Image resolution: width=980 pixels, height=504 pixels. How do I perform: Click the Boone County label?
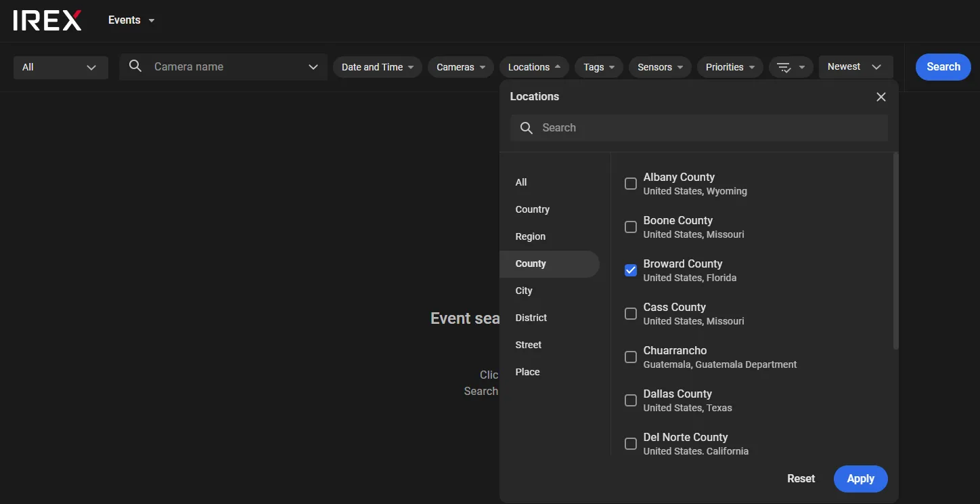(677, 220)
